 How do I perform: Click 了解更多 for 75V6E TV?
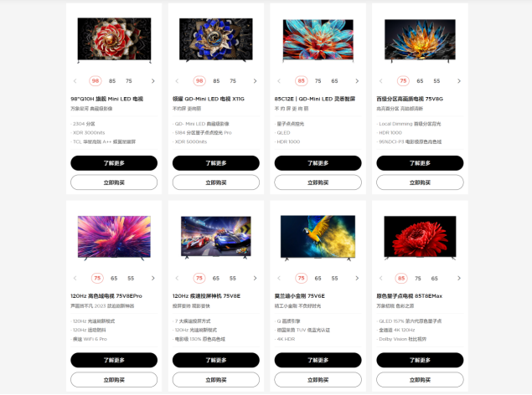tap(318, 360)
